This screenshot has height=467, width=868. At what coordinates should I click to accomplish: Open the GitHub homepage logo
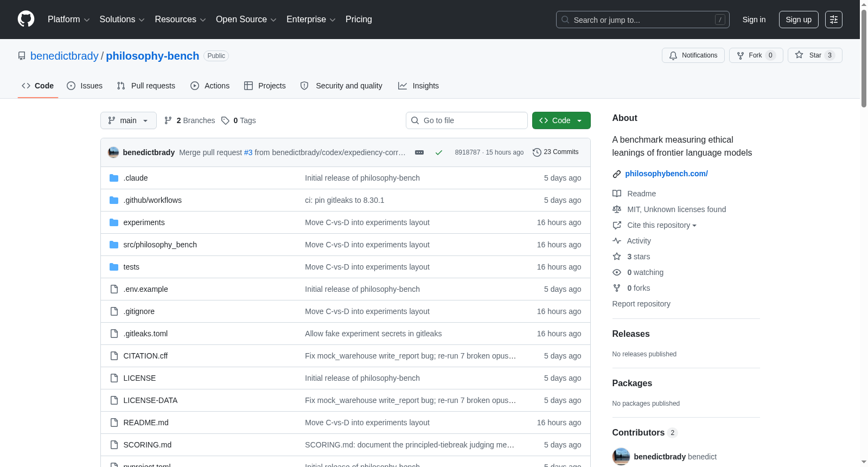26,20
